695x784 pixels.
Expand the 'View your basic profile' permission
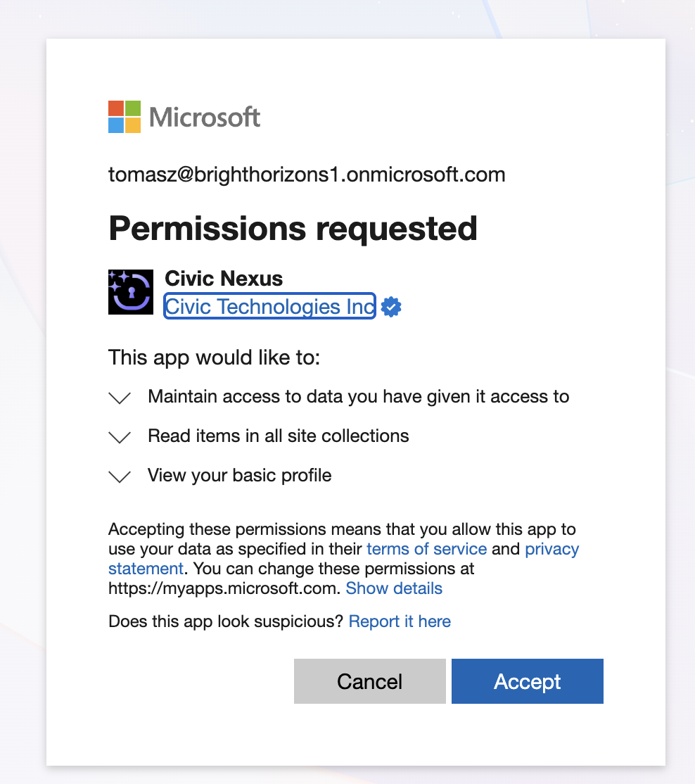120,476
